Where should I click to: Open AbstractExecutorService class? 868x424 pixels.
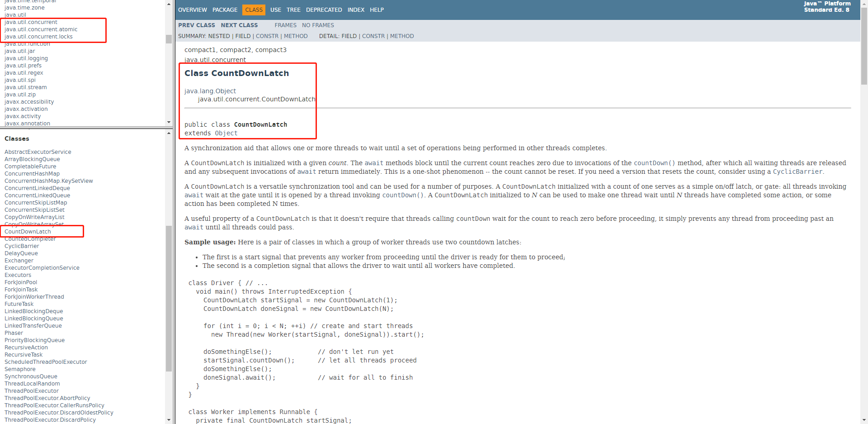click(38, 152)
